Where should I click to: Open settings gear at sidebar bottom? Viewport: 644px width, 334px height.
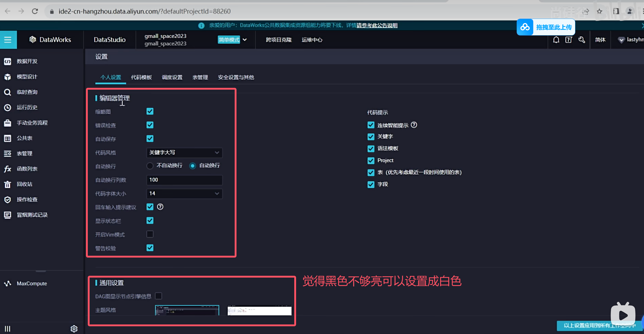coord(74,329)
